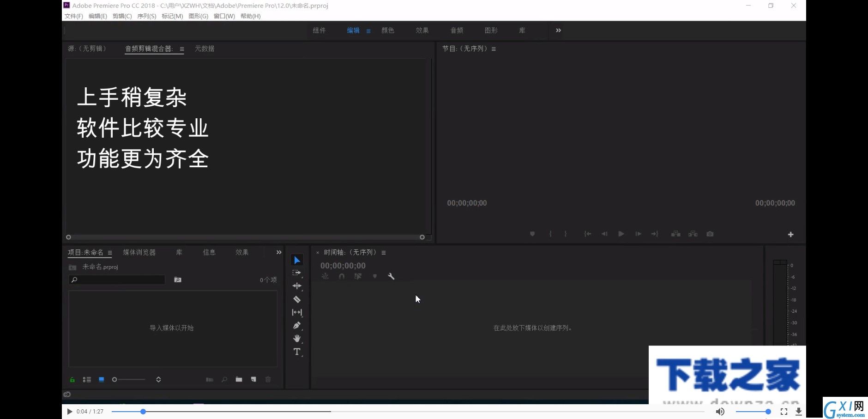Screen dimensions: 868x419
Task: Create new bin in project panel
Action: (239, 380)
